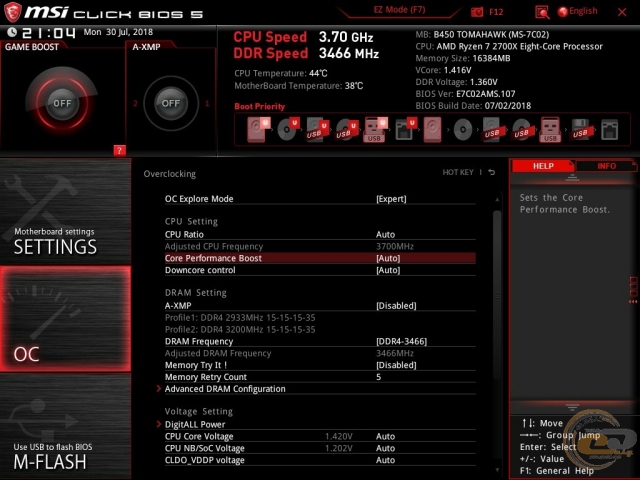Click the Overclocking page title

pyautogui.click(x=169, y=174)
